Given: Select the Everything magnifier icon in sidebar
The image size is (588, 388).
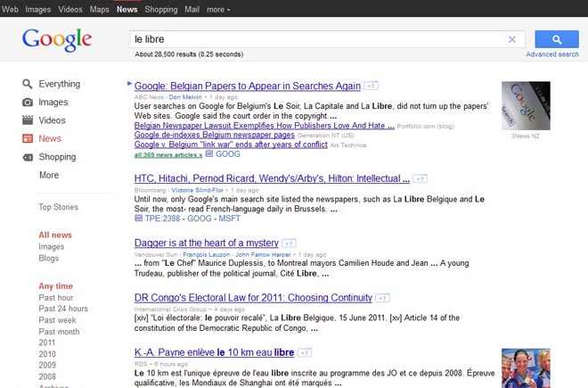Looking at the screenshot, I should [28, 84].
